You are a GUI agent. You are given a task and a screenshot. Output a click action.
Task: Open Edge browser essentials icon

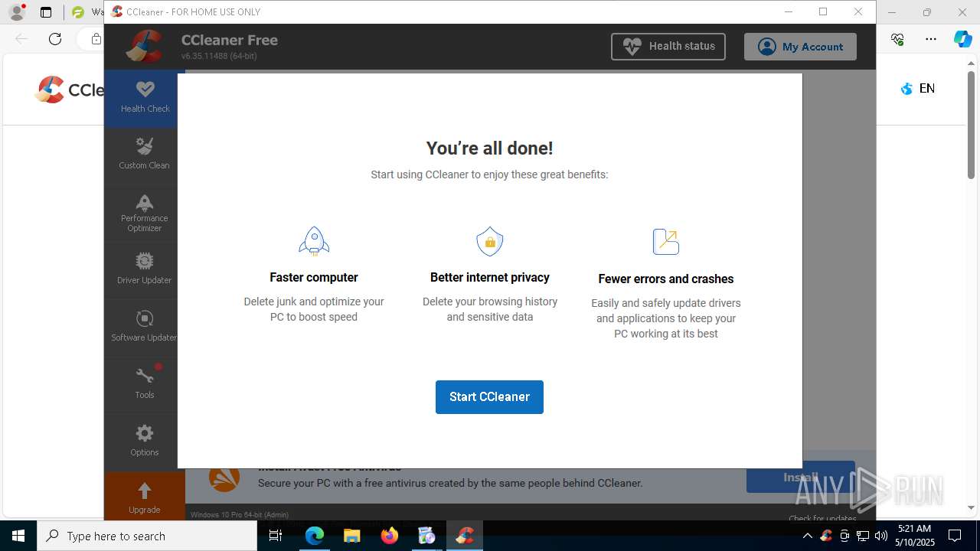897,39
